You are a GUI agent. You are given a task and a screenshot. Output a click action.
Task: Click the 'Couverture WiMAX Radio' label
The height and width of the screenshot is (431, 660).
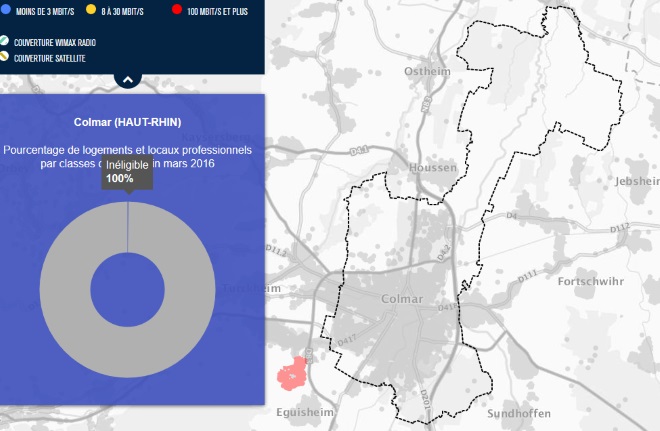click(55, 43)
